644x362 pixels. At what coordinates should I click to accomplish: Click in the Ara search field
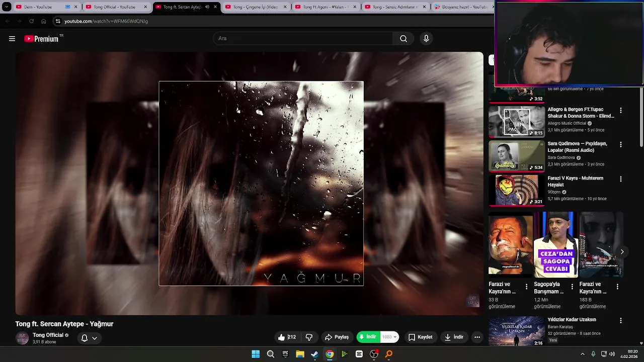[x=303, y=39]
